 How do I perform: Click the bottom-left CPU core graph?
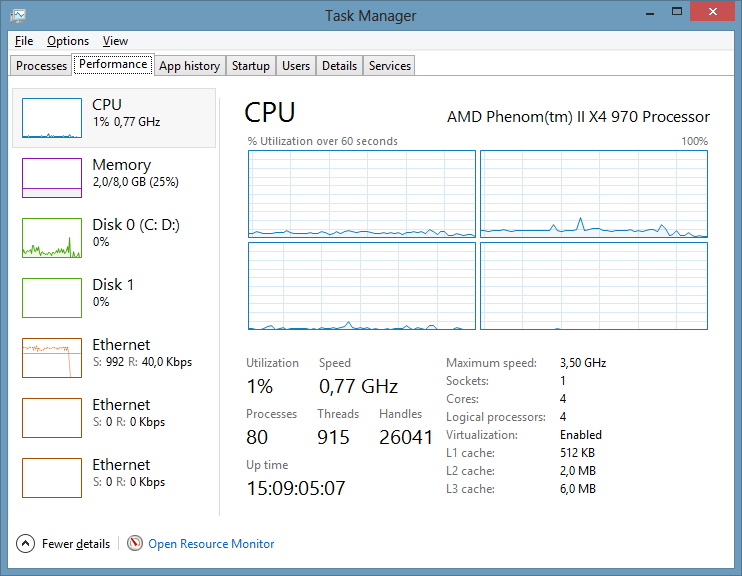(x=362, y=286)
